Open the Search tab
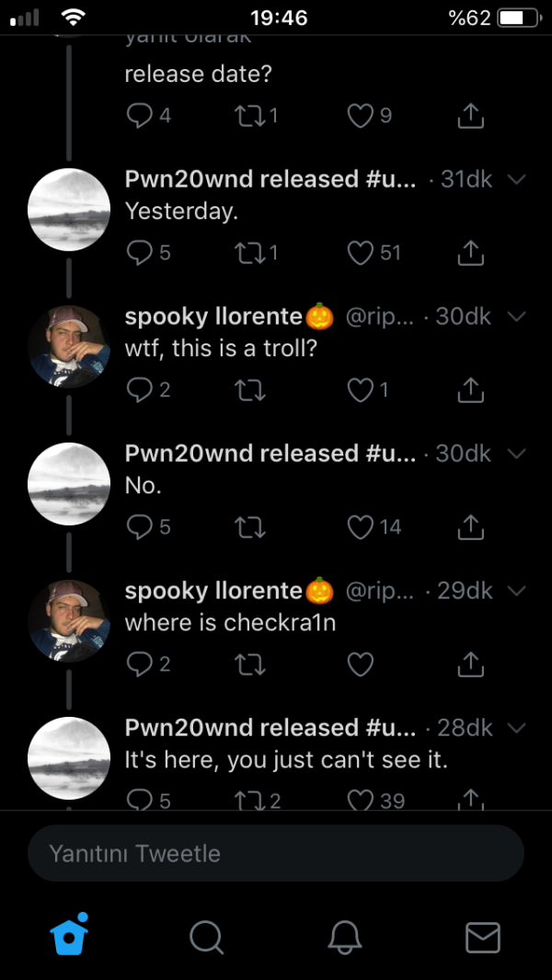552x980 pixels. (x=206, y=937)
